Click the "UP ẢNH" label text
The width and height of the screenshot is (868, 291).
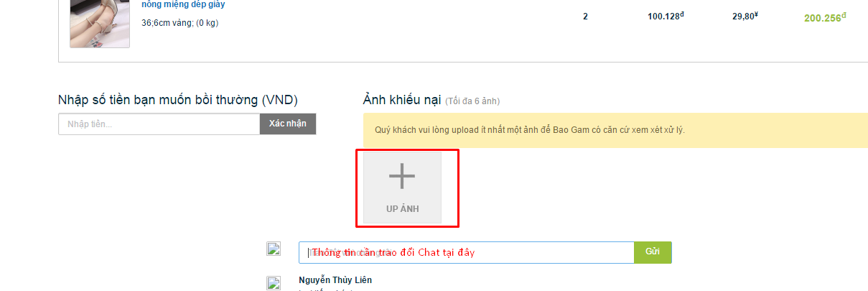click(402, 209)
